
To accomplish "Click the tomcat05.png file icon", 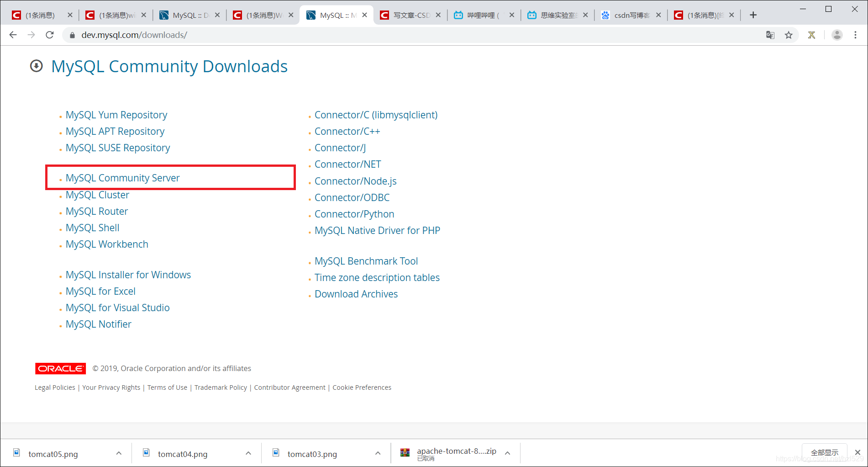I will click(16, 452).
